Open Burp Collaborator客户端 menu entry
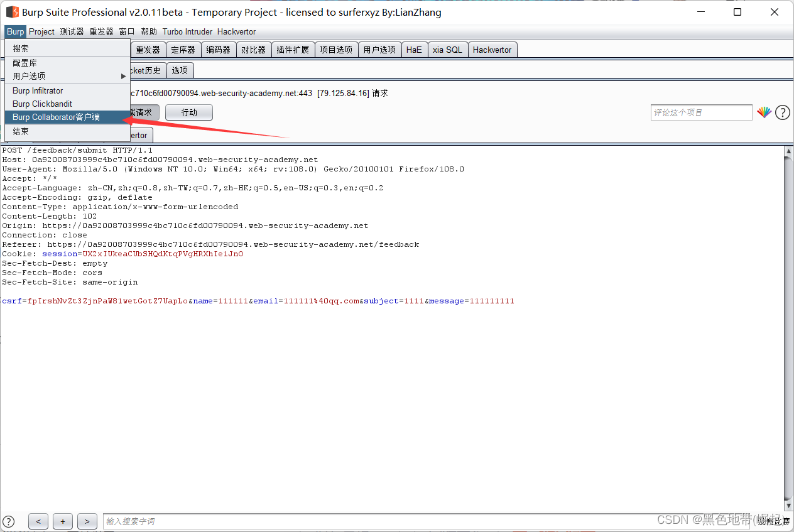Screen dimensions: 794x532 (x=67, y=117)
